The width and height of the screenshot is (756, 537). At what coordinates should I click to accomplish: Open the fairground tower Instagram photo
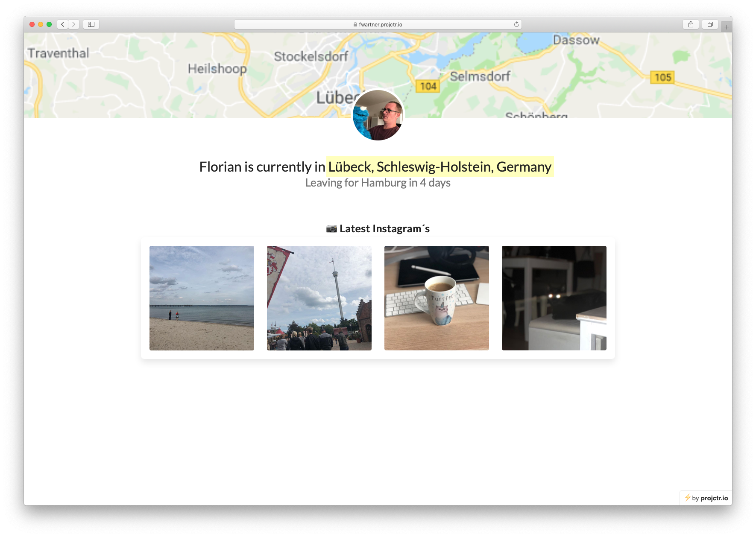pos(319,298)
